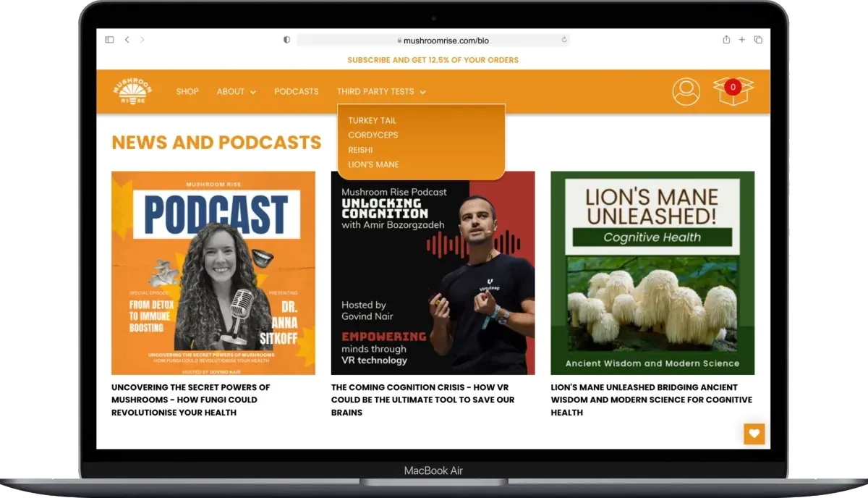Go forward with the browser forward arrow
The height and width of the screenshot is (498, 868).
tap(142, 40)
